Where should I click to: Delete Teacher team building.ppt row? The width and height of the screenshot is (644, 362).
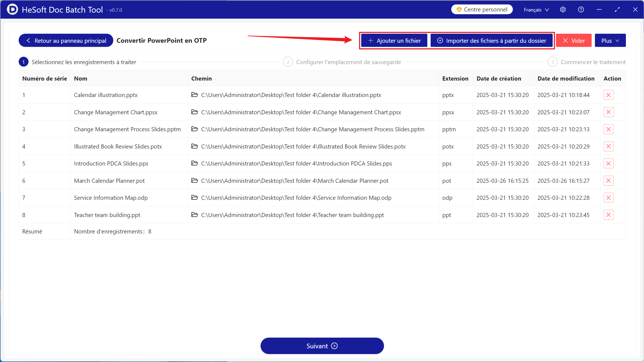click(x=608, y=215)
